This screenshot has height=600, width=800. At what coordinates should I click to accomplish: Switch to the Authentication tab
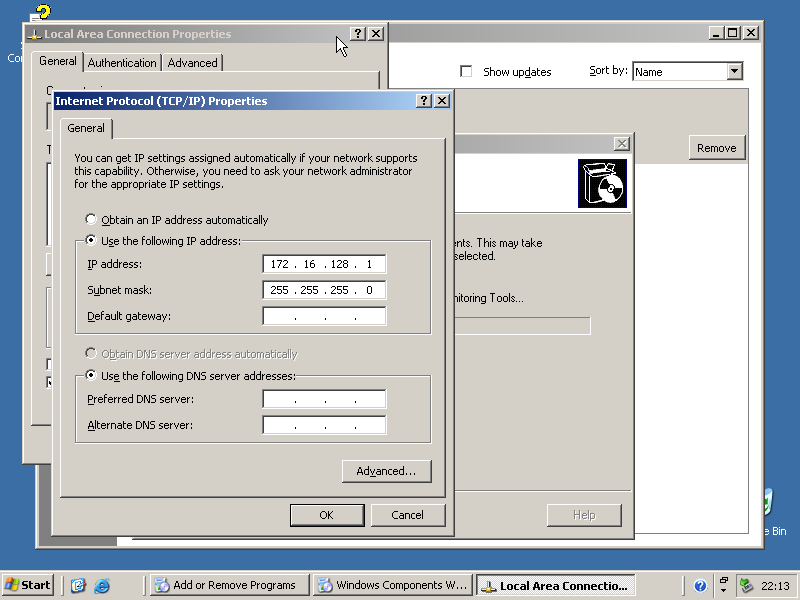click(x=122, y=63)
